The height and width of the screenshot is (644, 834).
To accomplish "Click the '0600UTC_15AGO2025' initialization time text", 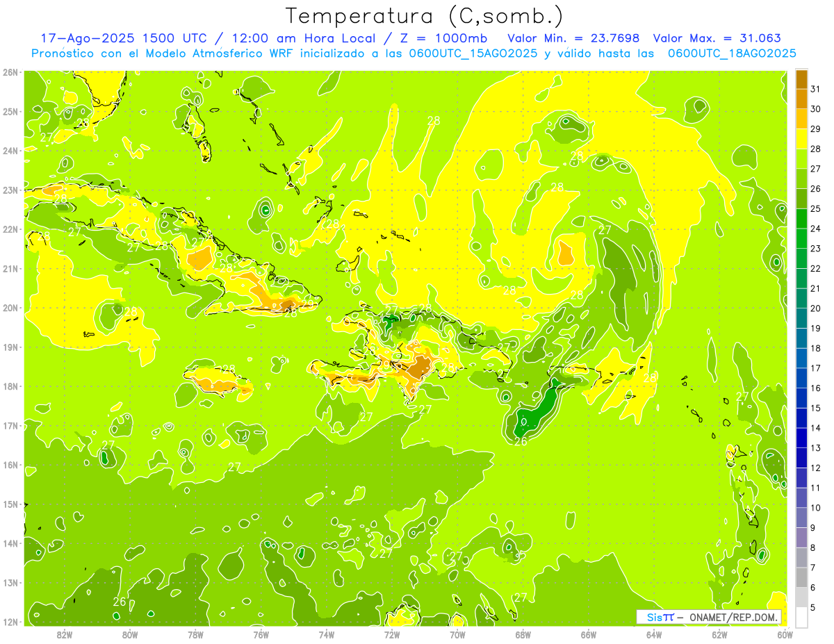I will pyautogui.click(x=475, y=53).
